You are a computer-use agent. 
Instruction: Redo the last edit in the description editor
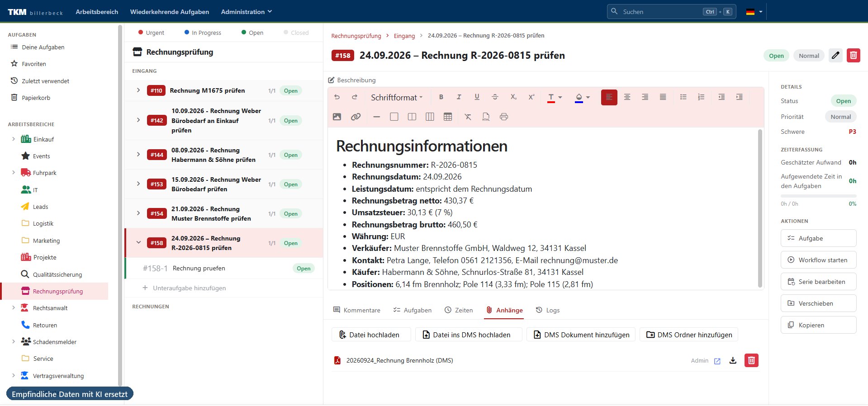coord(355,97)
